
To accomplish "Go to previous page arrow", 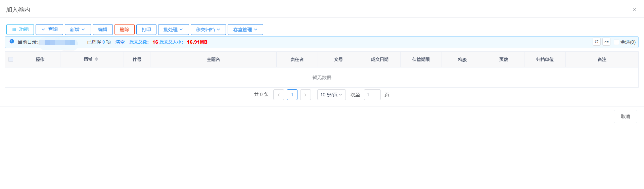I will click(279, 95).
